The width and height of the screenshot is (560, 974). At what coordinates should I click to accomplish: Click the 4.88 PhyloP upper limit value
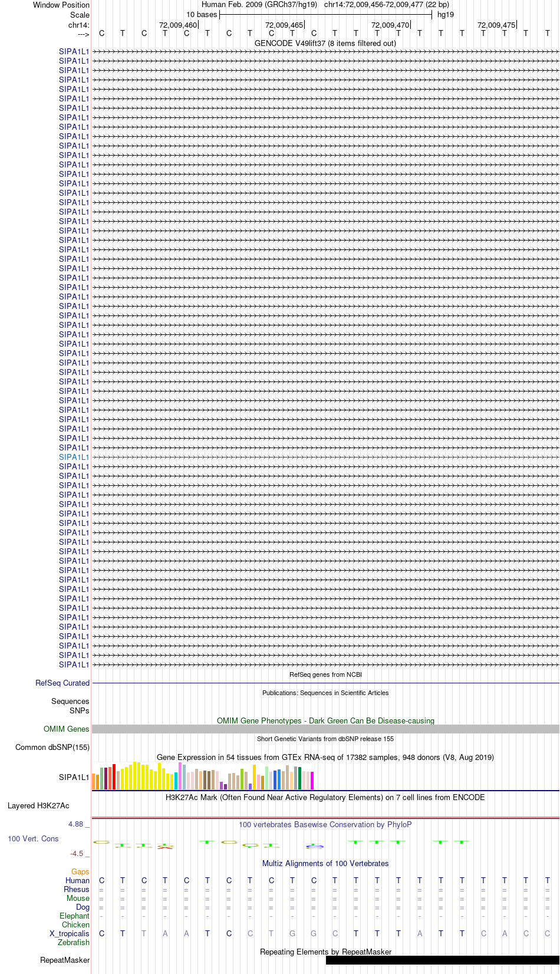point(75,824)
